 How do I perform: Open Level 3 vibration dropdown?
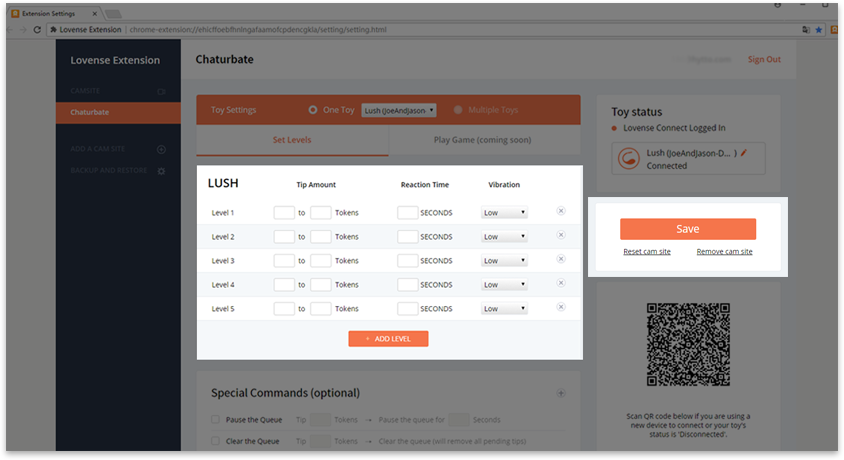[504, 260]
